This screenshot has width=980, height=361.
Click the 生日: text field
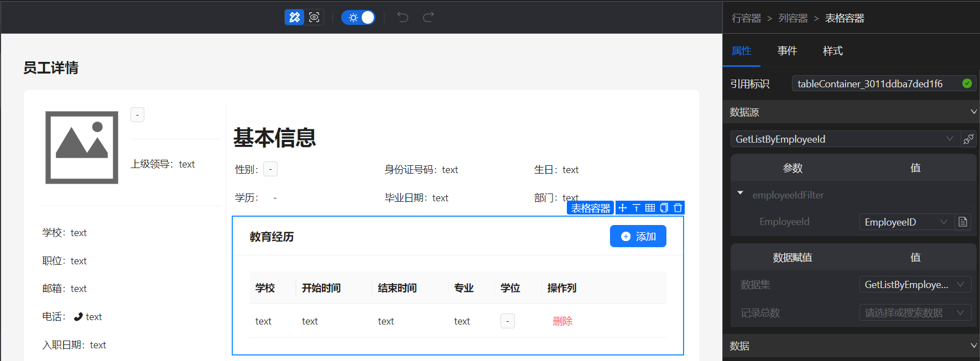tap(556, 170)
